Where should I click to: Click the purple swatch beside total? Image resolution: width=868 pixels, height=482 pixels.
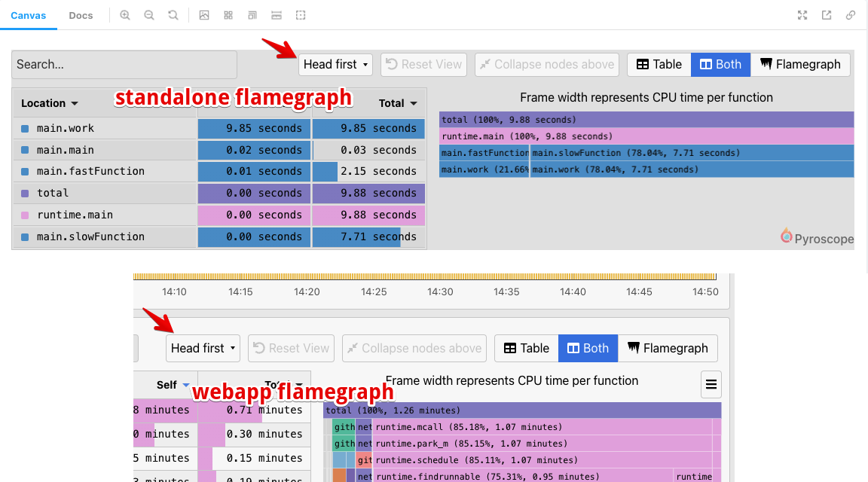coord(25,193)
